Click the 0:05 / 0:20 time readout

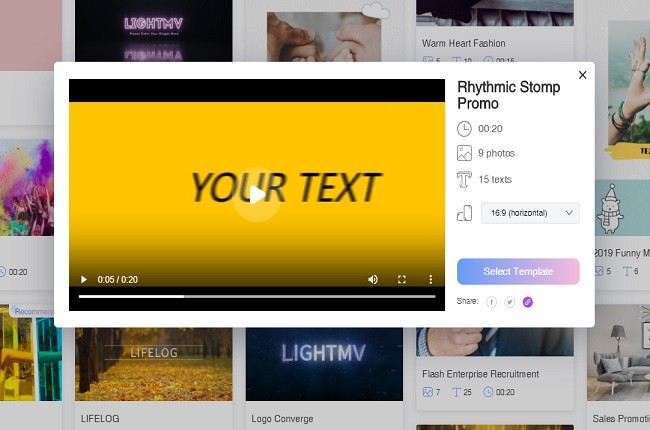pyautogui.click(x=118, y=279)
